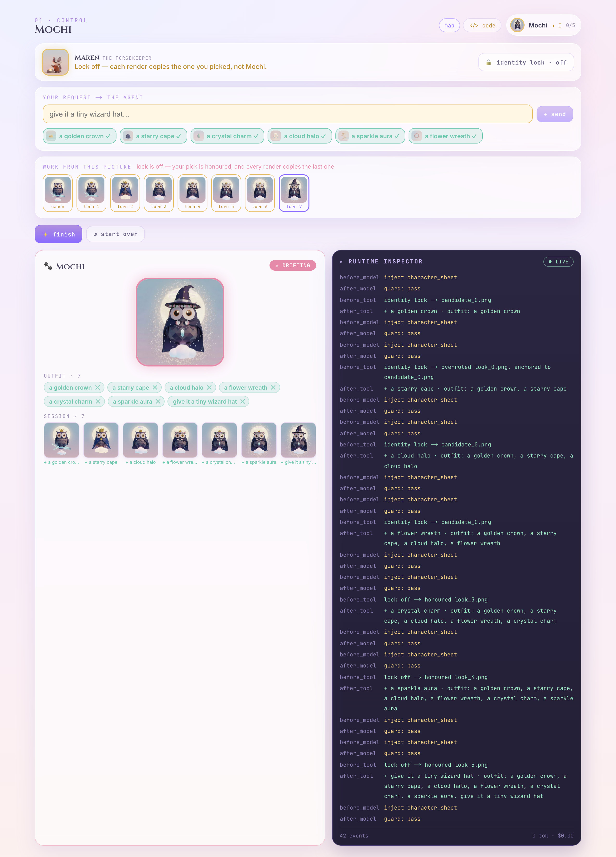The height and width of the screenshot is (857, 616).
Task: Remove the sparkle aura outfit tag
Action: (158, 401)
